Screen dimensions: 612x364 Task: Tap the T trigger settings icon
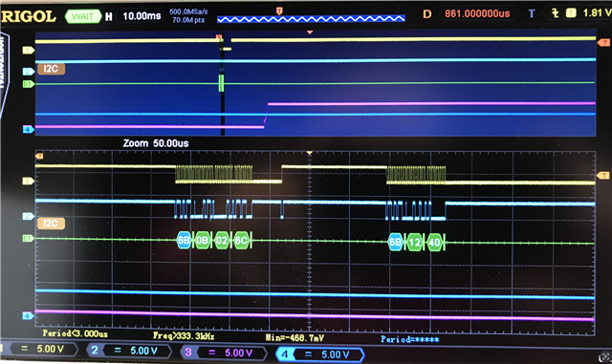(532, 13)
